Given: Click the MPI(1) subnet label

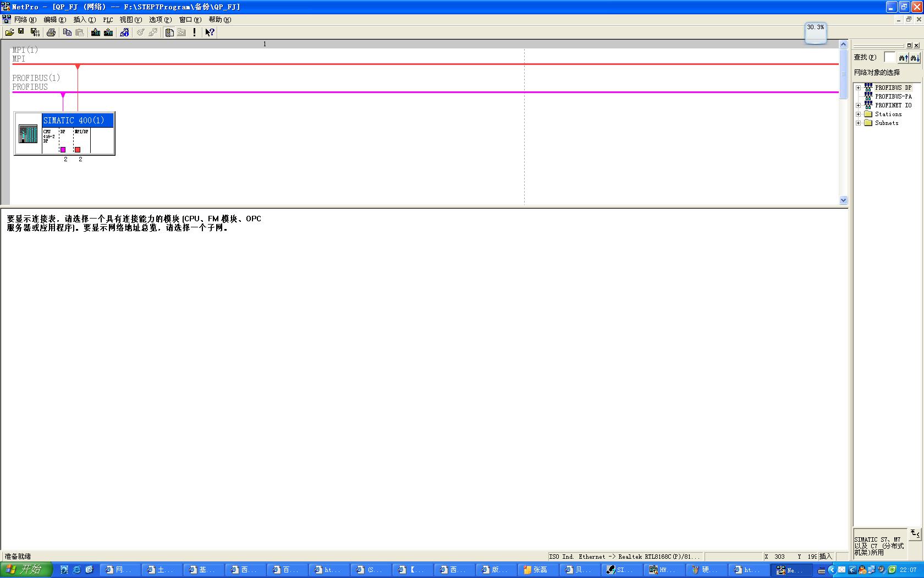Looking at the screenshot, I should [x=25, y=50].
